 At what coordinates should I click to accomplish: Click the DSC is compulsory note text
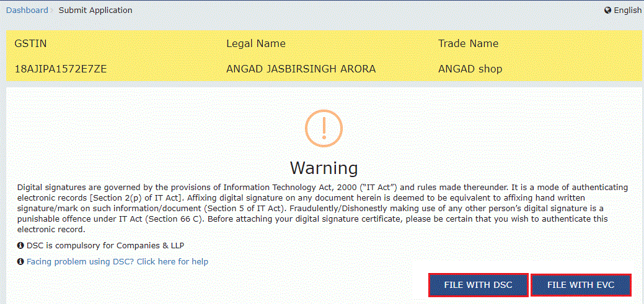tap(105, 246)
